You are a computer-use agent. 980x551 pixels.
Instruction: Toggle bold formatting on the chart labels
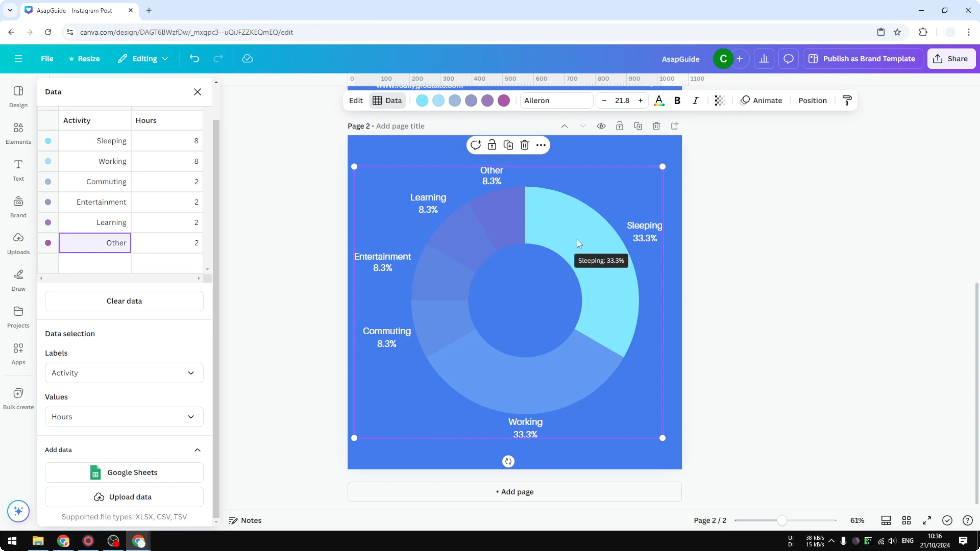pyautogui.click(x=677, y=100)
